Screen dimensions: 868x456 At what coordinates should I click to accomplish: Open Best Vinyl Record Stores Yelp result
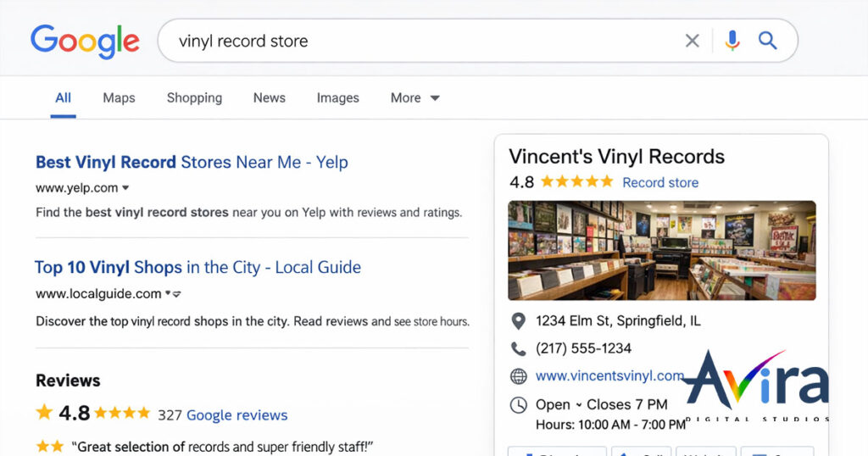[x=192, y=162]
